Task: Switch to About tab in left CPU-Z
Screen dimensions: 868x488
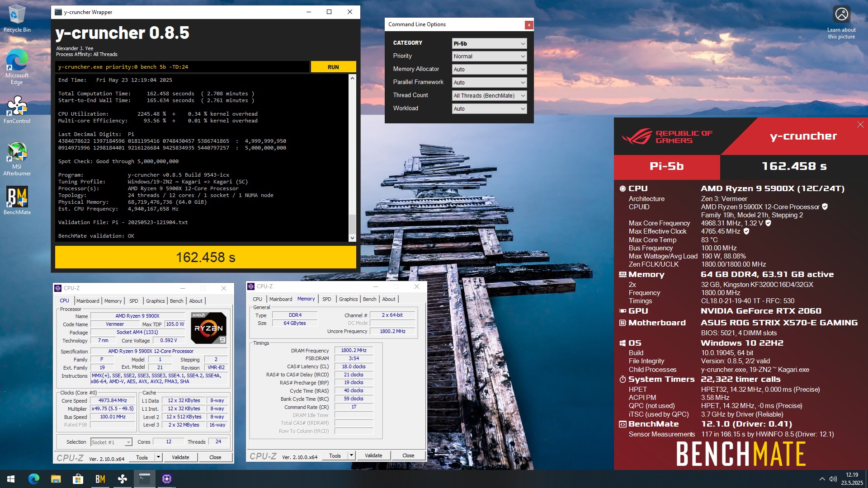Action: (196, 301)
